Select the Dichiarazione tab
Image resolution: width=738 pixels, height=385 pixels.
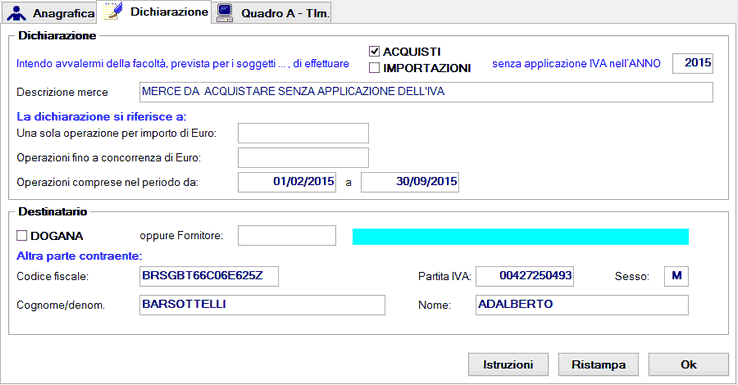pyautogui.click(x=154, y=11)
